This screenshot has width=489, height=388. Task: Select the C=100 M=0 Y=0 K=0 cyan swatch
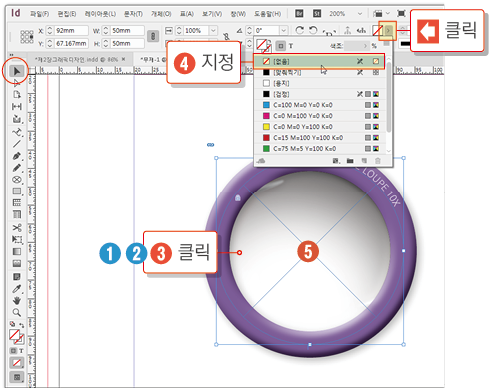[320, 105]
